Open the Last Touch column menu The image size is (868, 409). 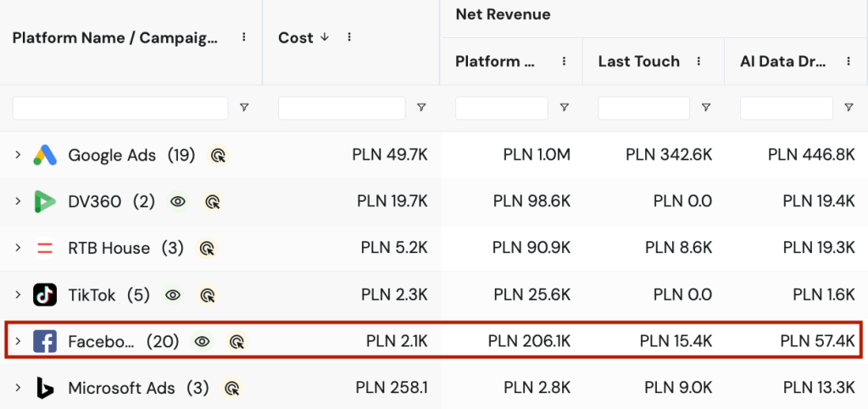(698, 61)
